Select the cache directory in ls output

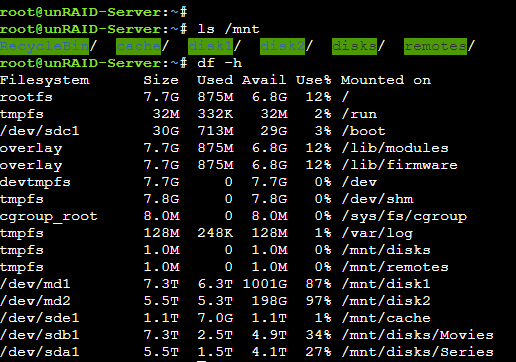point(139,46)
